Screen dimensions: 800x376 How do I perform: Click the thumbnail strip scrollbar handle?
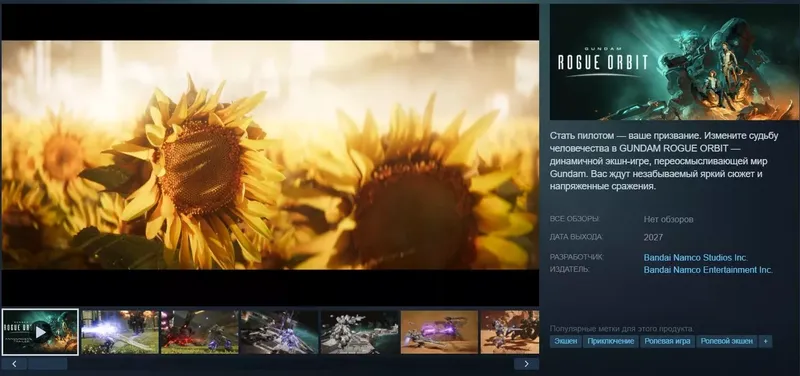point(47,364)
